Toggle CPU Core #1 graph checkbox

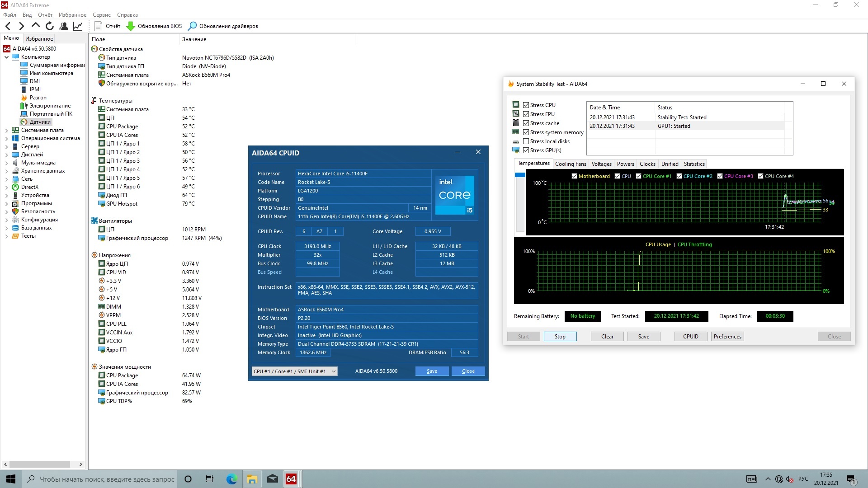pyautogui.click(x=638, y=176)
